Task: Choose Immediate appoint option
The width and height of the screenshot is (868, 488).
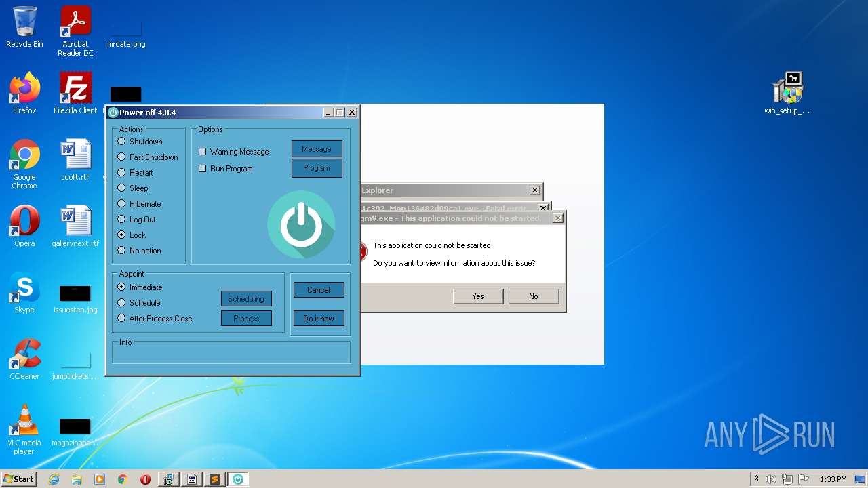Action: 140,287
